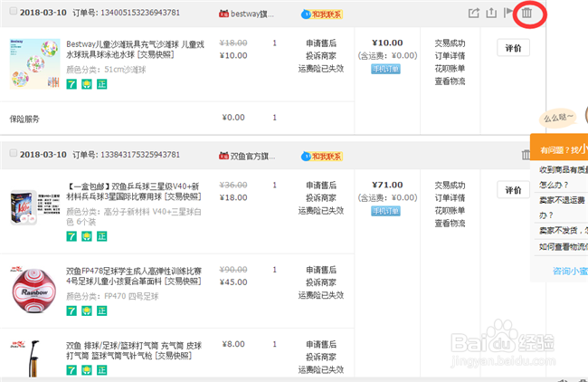
Task: Click 卖家不退运费 question in help panel
Action: click(564, 207)
